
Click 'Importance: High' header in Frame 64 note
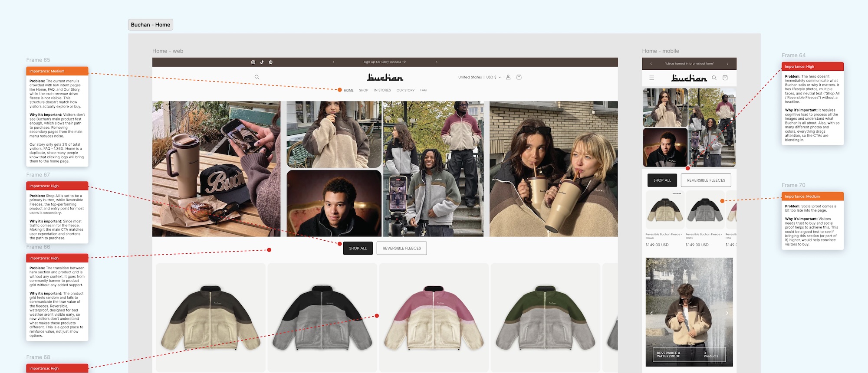point(812,66)
